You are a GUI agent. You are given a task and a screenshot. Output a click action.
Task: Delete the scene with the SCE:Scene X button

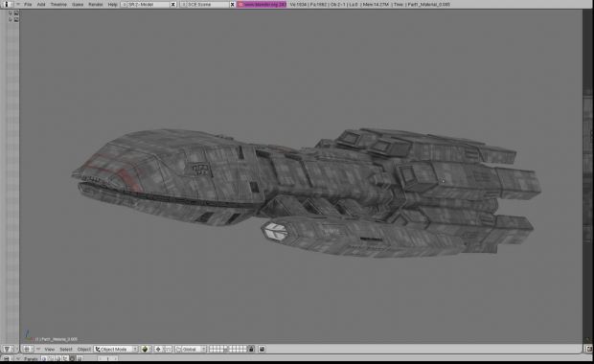[x=232, y=5]
